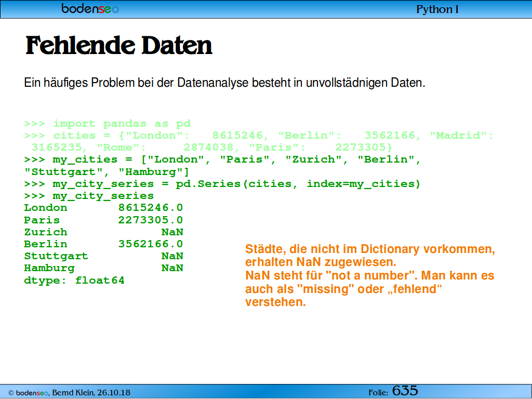Click the 'Zurich' output row label
Image resolution: width=532 pixels, height=399 pixels.
tap(46, 232)
